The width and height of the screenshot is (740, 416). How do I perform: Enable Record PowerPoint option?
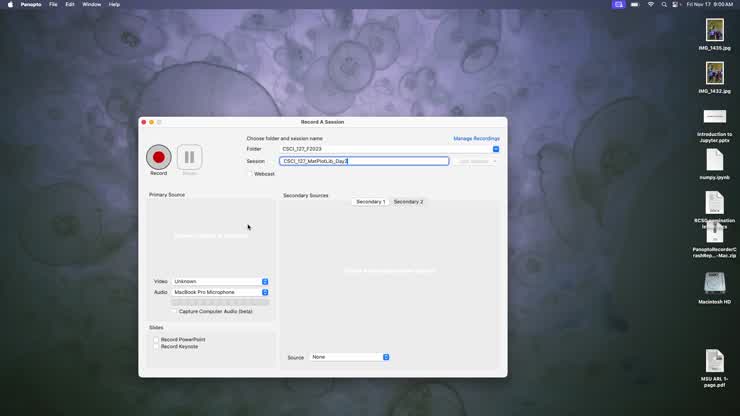[157, 340]
